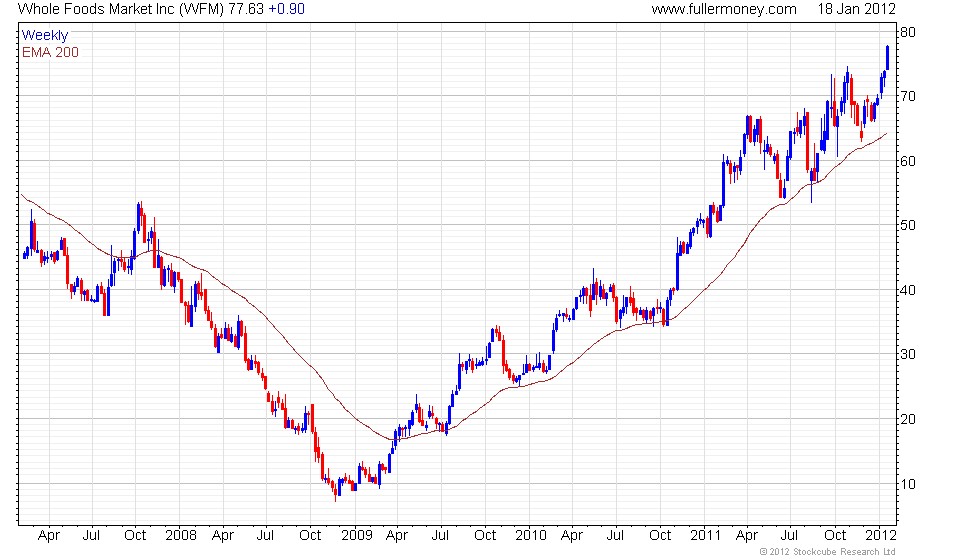Click the +0.90 price change value
980x560 pixels.
coord(286,9)
